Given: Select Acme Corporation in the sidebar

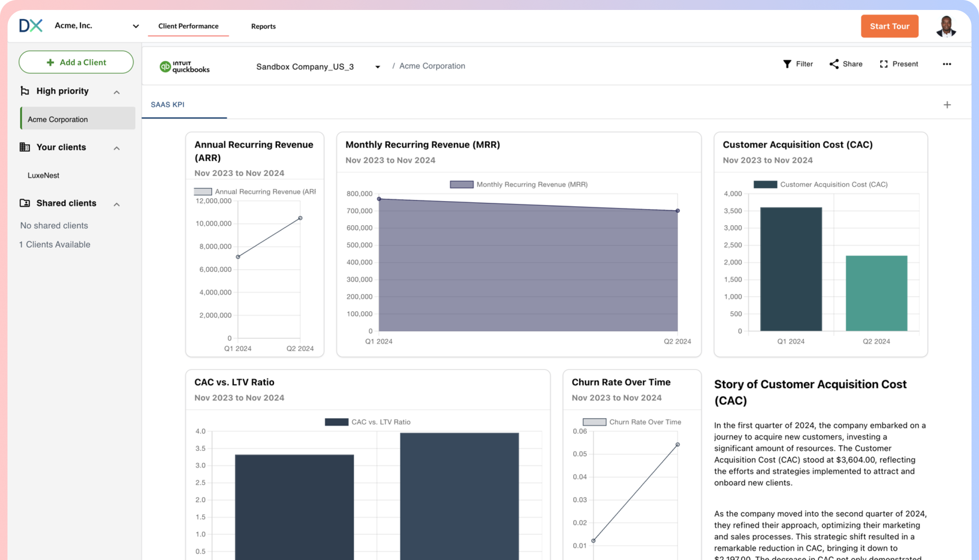Looking at the screenshot, I should [x=78, y=119].
